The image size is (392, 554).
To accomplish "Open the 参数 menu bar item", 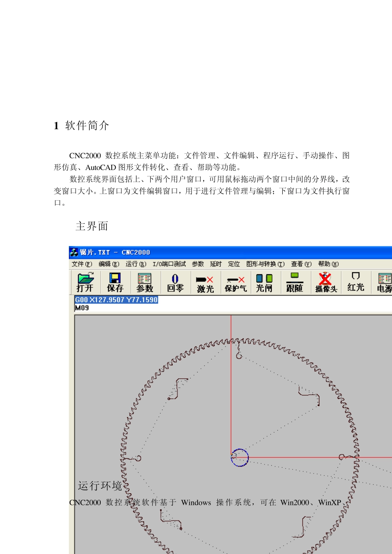I will [x=198, y=264].
